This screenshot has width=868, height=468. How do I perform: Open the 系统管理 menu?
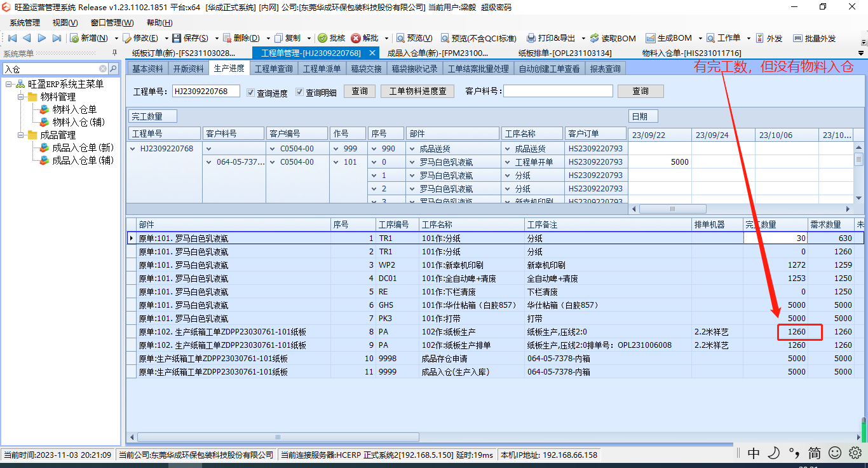pos(25,22)
